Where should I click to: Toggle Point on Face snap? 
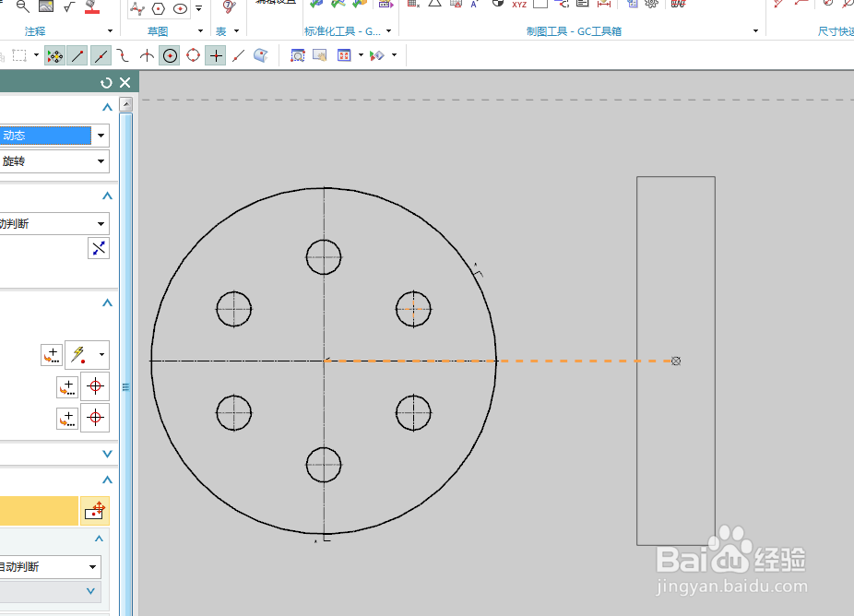261,55
